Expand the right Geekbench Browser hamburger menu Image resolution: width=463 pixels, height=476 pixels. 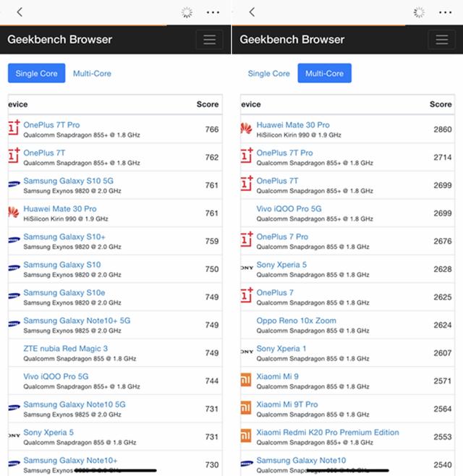tap(442, 40)
